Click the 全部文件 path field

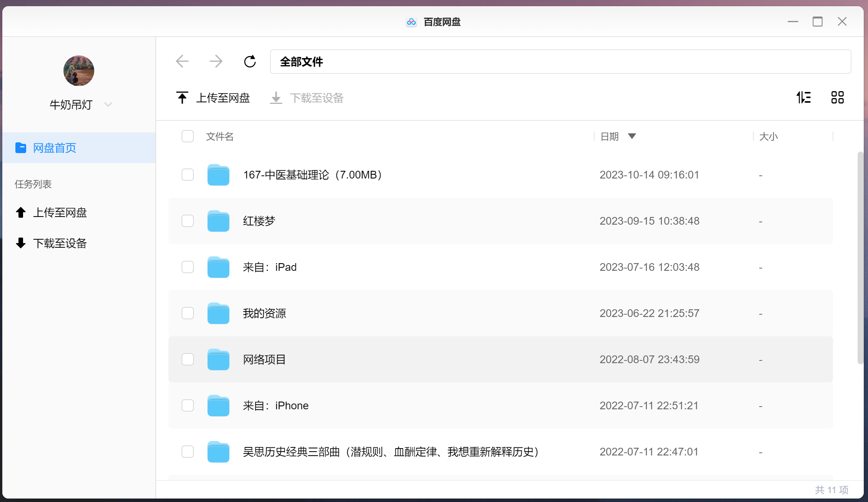[x=560, y=62]
